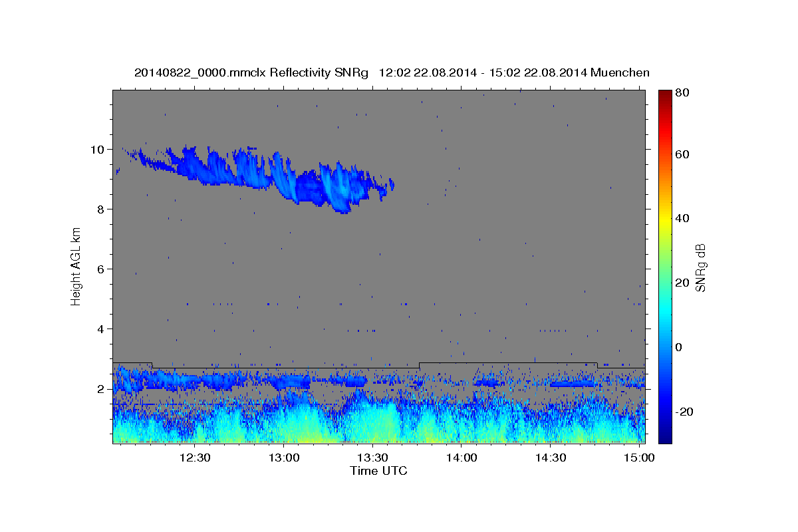798x532 pixels.
Task: Click the 'SNRg dB' colorbar label
Action: tap(700, 267)
